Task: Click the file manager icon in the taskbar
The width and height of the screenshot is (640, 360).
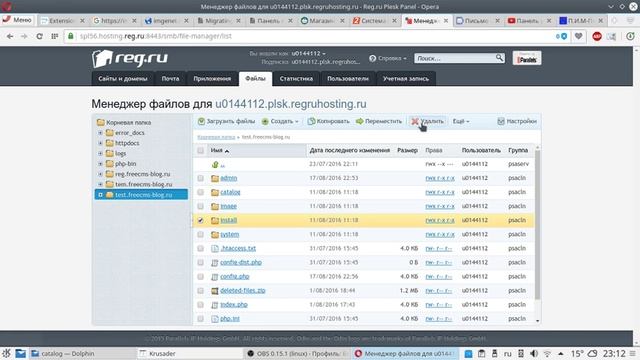Action: pos(20,353)
